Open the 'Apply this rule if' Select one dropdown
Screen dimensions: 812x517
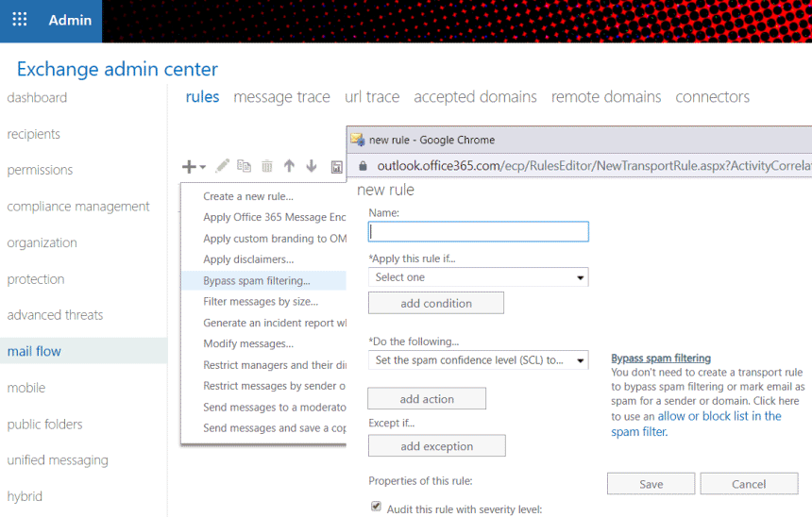click(479, 277)
